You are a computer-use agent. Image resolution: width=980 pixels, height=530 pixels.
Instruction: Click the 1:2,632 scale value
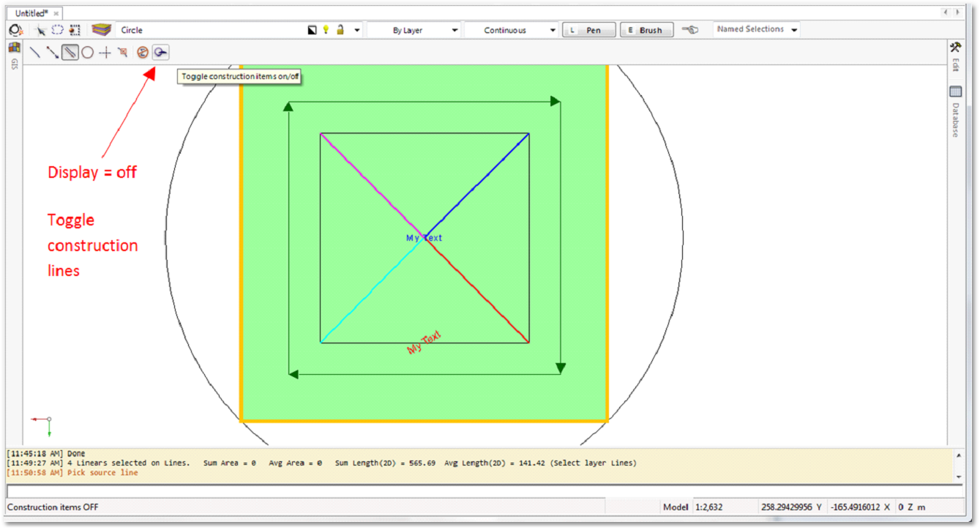tap(709, 507)
